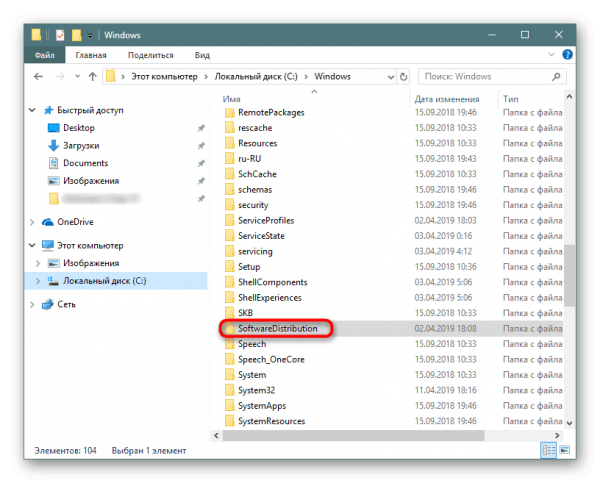Select OneDrive in navigation pane
This screenshot has height=483, width=600.
[75, 222]
